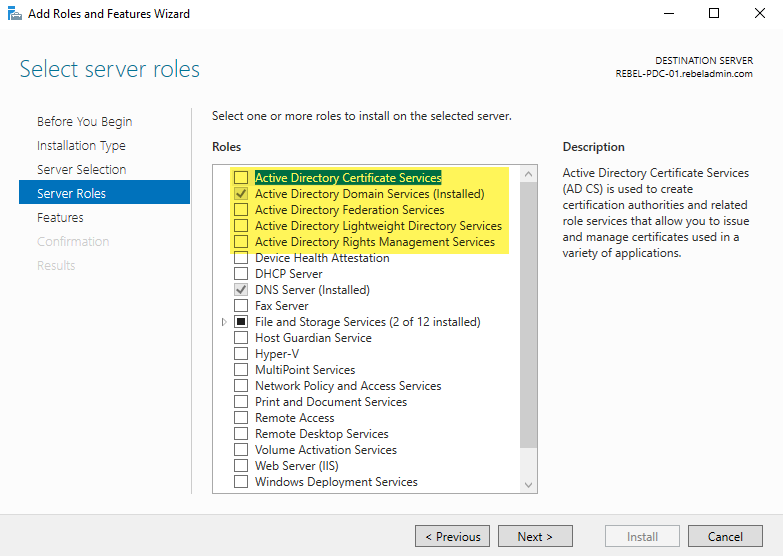Check Active Directory Rights Management Services
Viewport: 783px width, 556px height.
241,242
